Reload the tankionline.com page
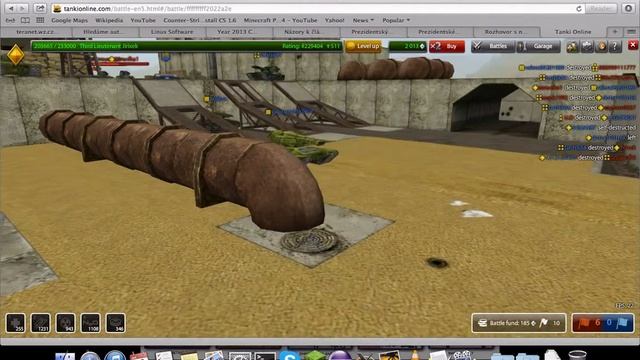The height and width of the screenshot is (360, 640). pyautogui.click(x=578, y=9)
